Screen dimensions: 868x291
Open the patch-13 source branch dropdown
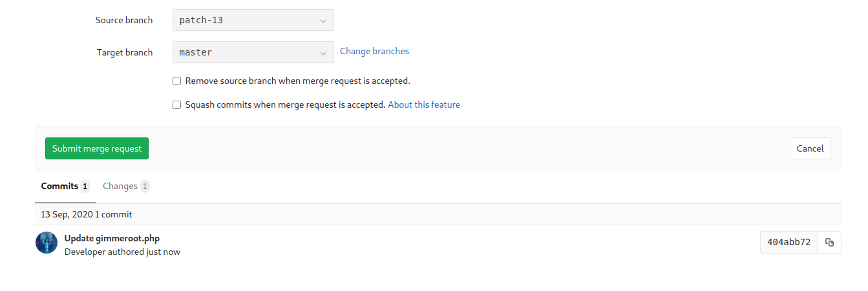click(x=253, y=20)
